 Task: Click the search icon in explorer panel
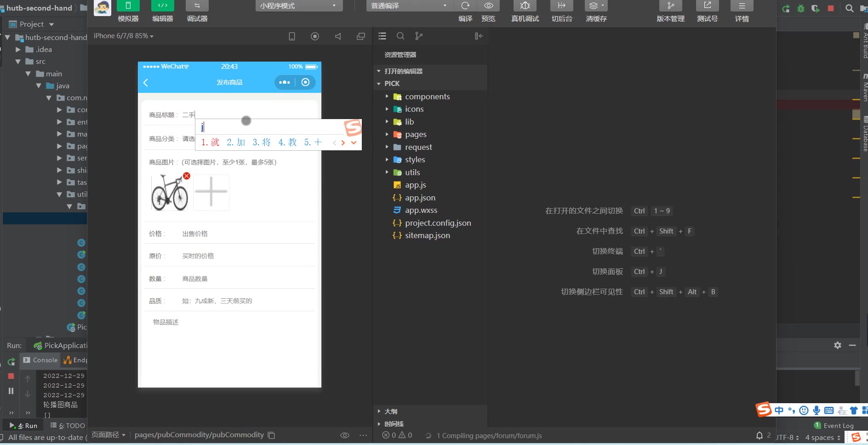point(400,36)
